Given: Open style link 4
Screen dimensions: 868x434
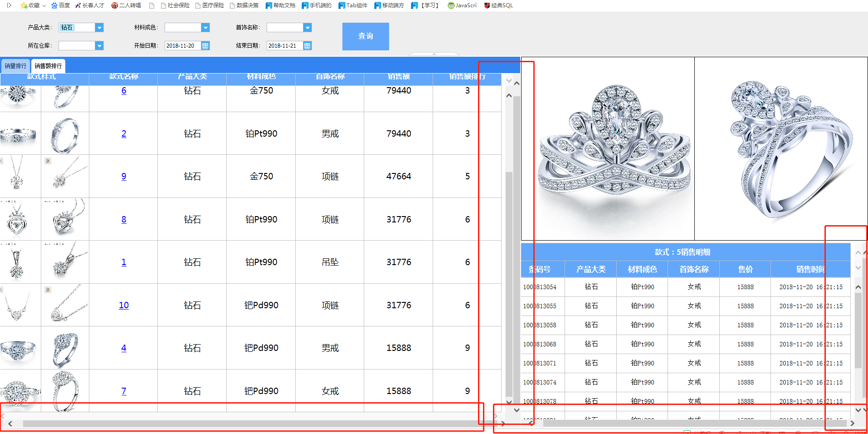Looking at the screenshot, I should 124,348.
